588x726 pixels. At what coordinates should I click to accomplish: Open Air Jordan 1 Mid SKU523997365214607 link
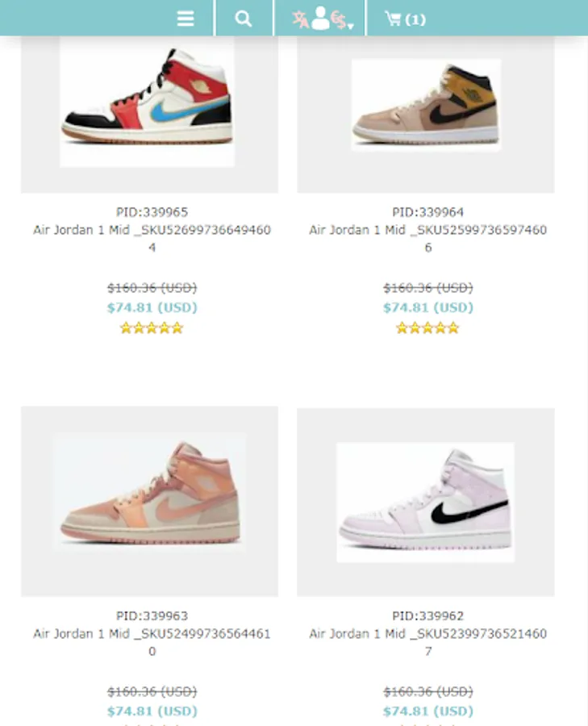pyautogui.click(x=427, y=642)
